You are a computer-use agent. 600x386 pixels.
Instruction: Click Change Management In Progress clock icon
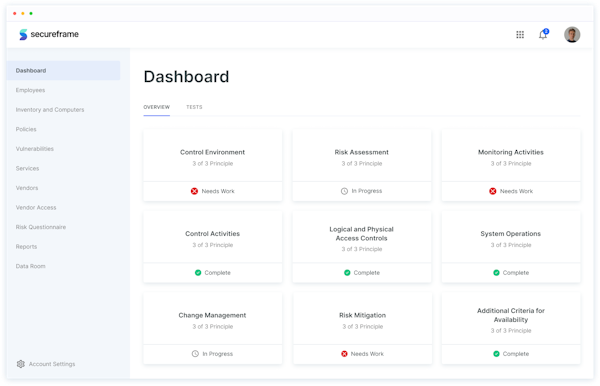[x=195, y=354]
